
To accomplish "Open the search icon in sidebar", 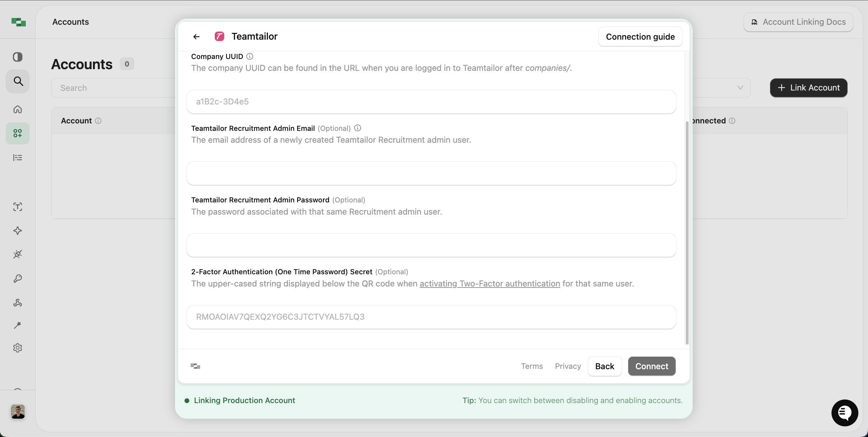I will click(x=18, y=81).
